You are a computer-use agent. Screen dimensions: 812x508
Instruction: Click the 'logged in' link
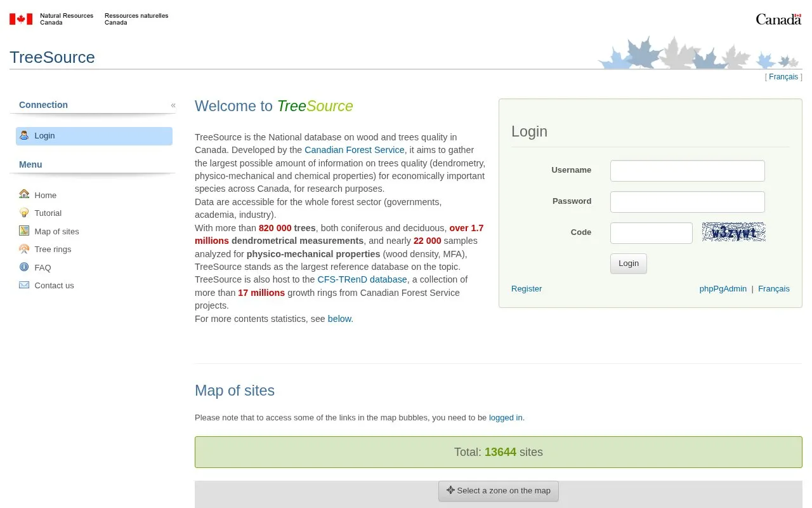506,418
